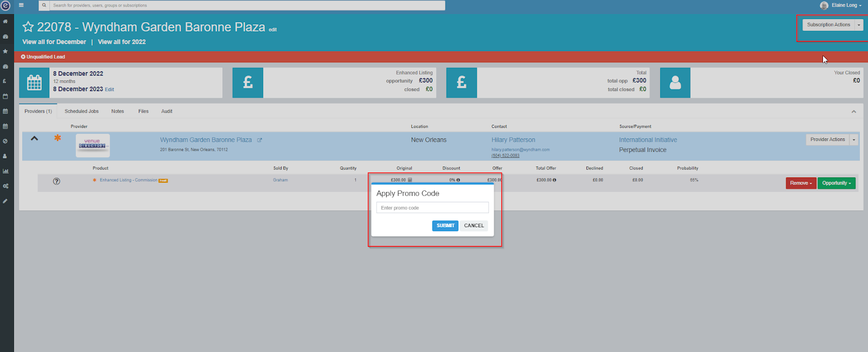This screenshot has width=868, height=352.
Task: Click Edit next to 8 December 2023
Action: [110, 89]
